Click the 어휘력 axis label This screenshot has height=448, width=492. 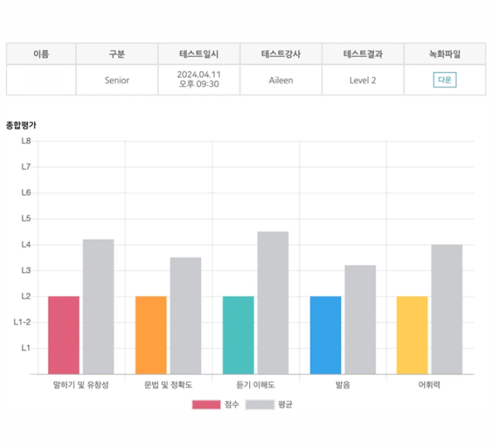(x=429, y=385)
